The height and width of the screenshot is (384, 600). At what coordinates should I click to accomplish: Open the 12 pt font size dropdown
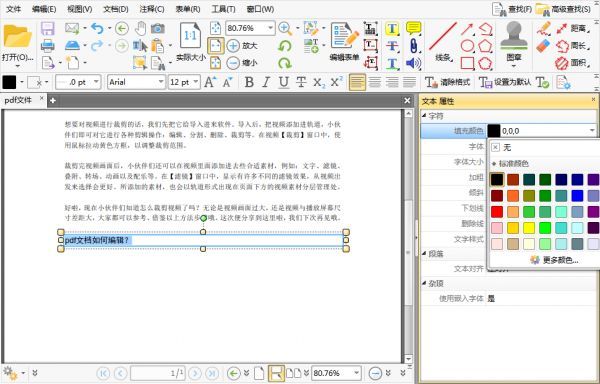184,82
